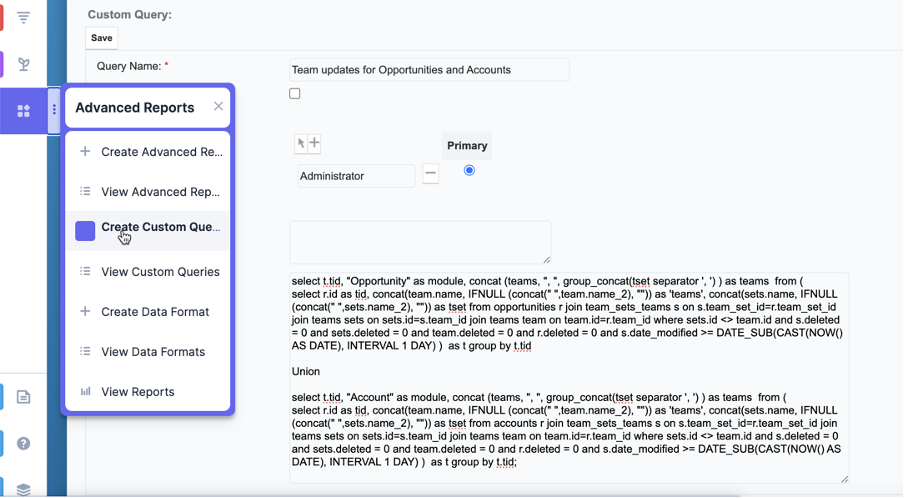The height and width of the screenshot is (498, 904).
Task: Toggle the checkbox under Query Name
Action: coord(295,93)
